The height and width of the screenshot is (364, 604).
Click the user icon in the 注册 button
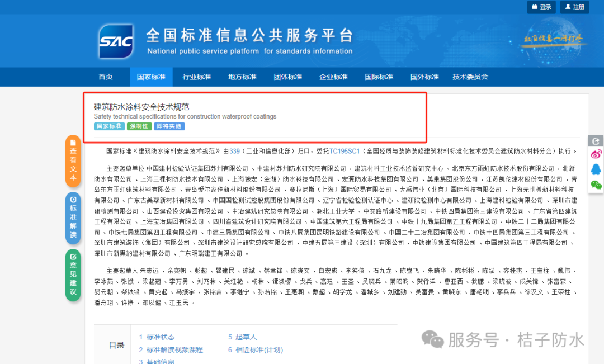567,6
